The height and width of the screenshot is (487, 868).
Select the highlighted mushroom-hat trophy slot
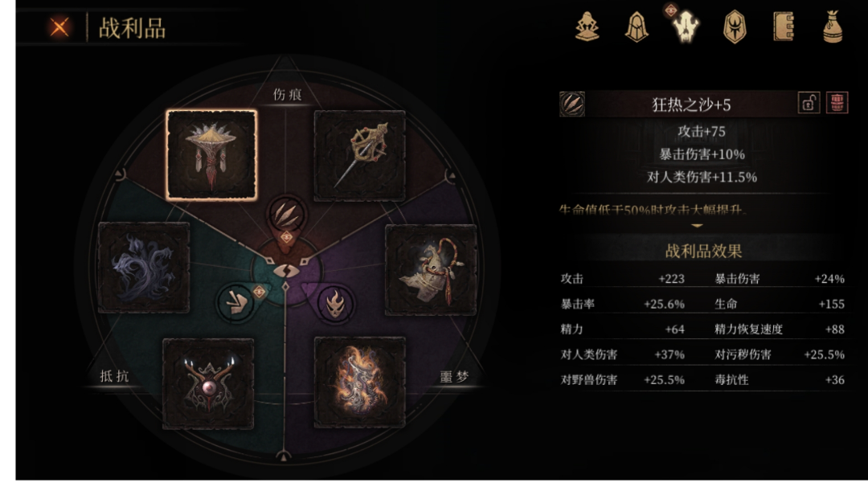211,155
